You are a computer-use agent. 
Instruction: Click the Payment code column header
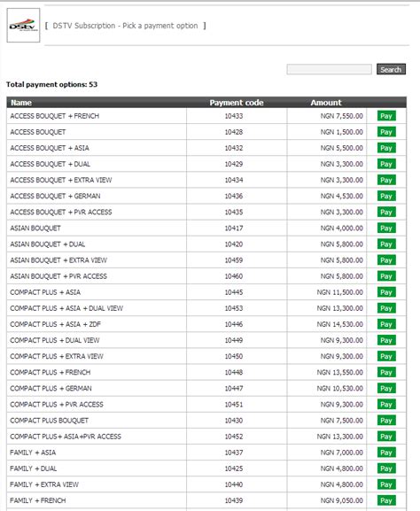[237, 103]
